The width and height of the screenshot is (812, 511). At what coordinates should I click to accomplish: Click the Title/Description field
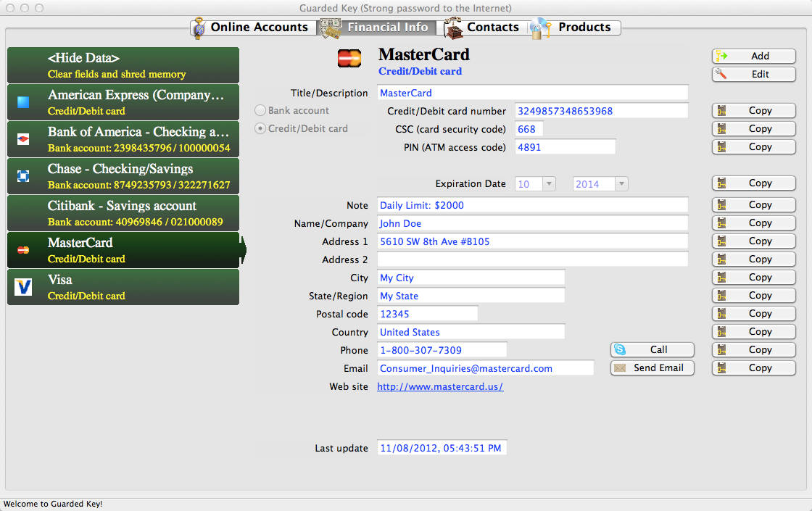[x=532, y=93]
